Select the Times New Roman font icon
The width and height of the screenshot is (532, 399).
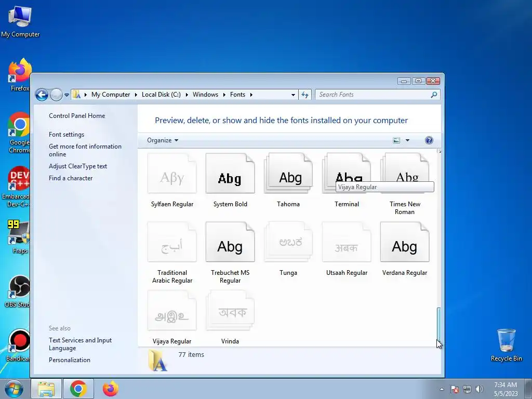(x=404, y=174)
